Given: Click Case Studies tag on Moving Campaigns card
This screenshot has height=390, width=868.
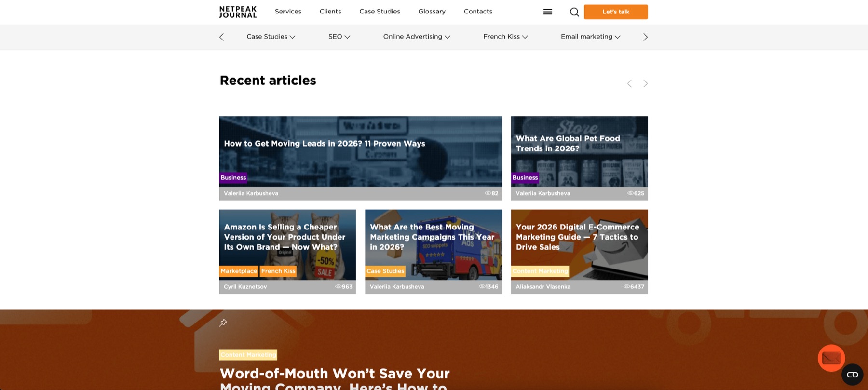Looking at the screenshot, I should click(385, 271).
